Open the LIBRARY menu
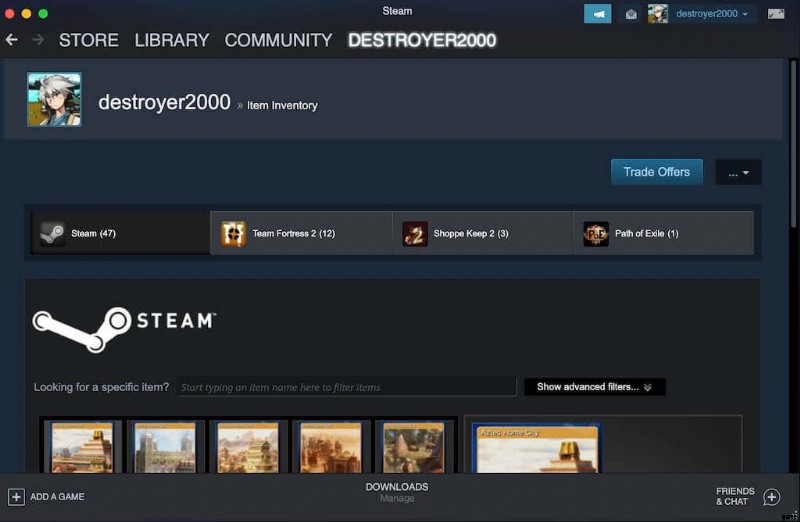This screenshot has width=800, height=522. pos(172,40)
